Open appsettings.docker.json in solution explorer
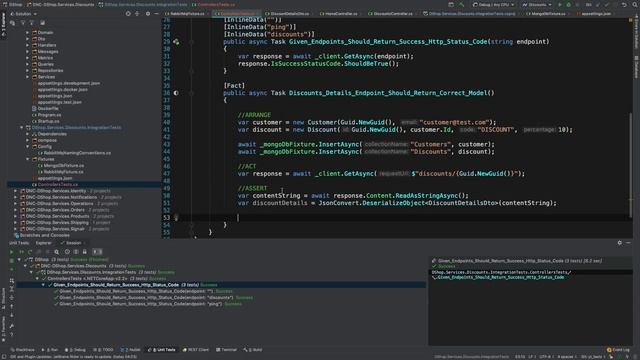Screen dimensions: 640x360 tap(62, 89)
